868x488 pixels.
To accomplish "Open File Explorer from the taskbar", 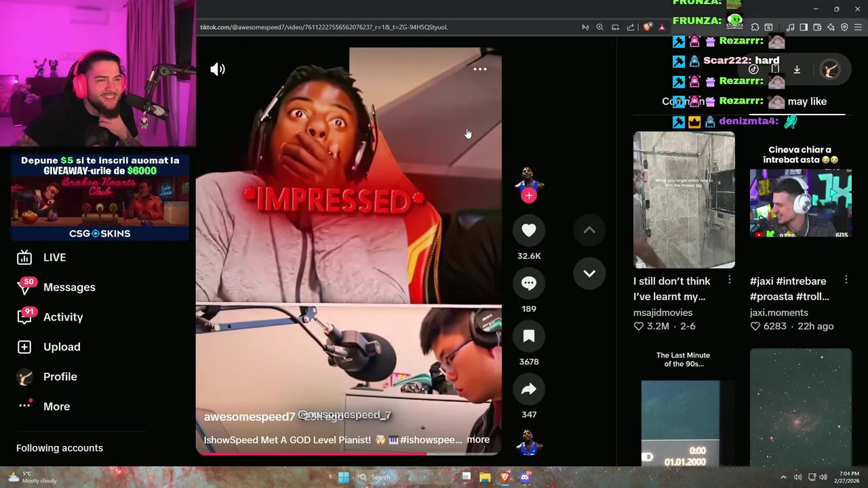I will pos(485,477).
